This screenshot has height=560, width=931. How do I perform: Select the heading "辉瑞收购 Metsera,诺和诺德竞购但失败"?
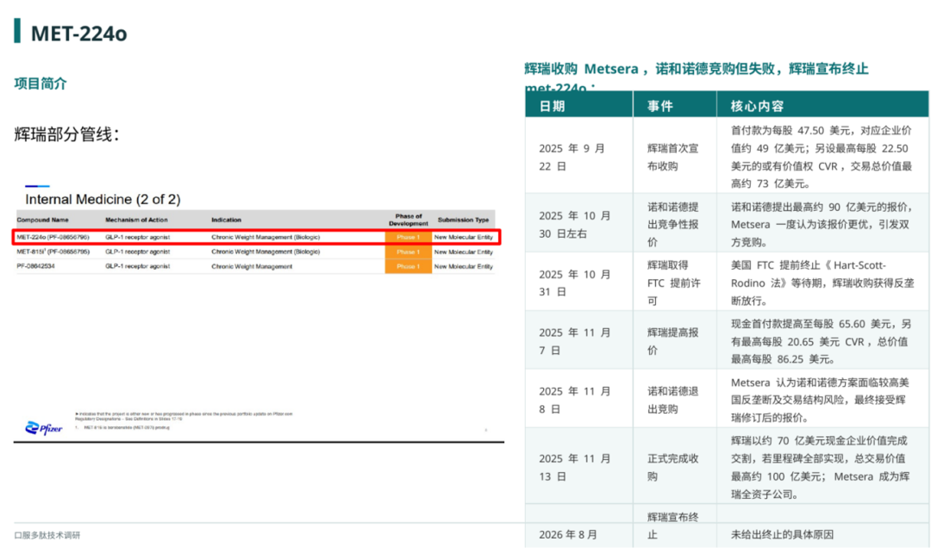649,70
